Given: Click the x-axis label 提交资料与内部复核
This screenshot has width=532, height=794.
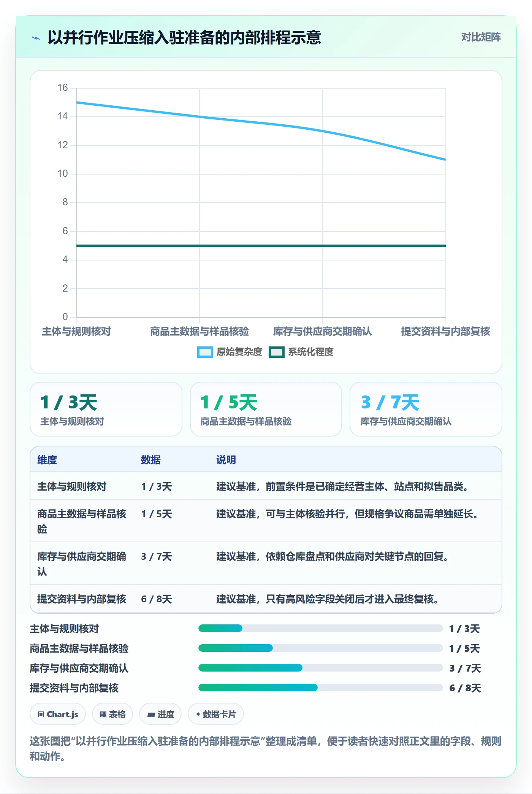Looking at the screenshot, I should (446, 331).
